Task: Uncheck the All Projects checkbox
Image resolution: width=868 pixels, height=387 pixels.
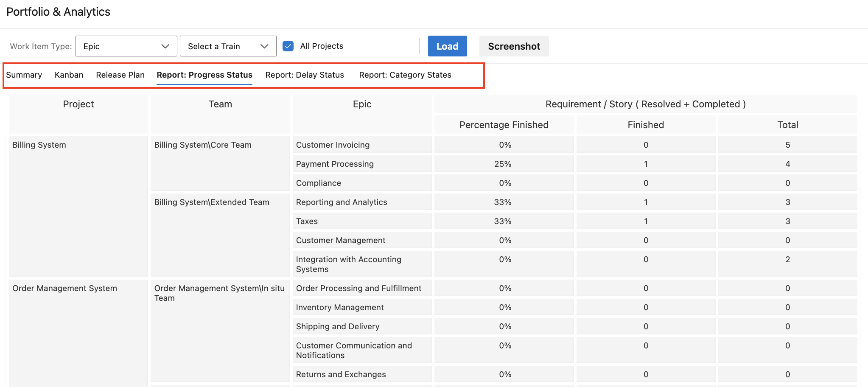Action: click(x=288, y=46)
